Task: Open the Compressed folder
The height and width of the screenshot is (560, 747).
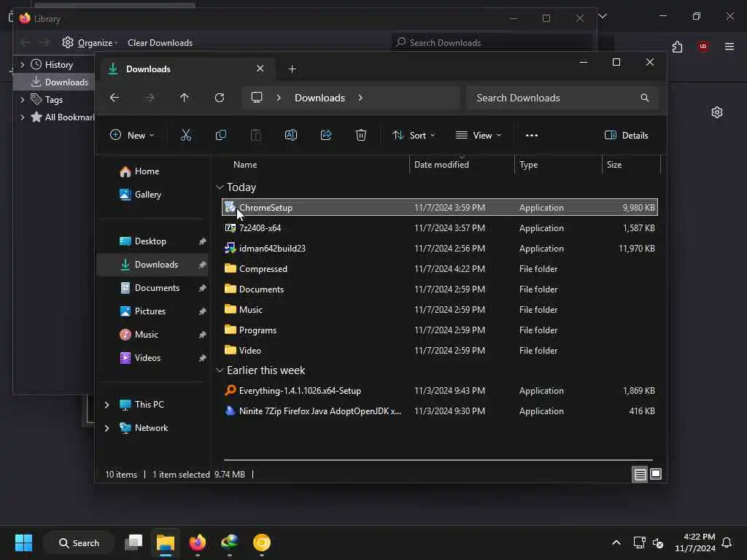Action: [x=439, y=269]
